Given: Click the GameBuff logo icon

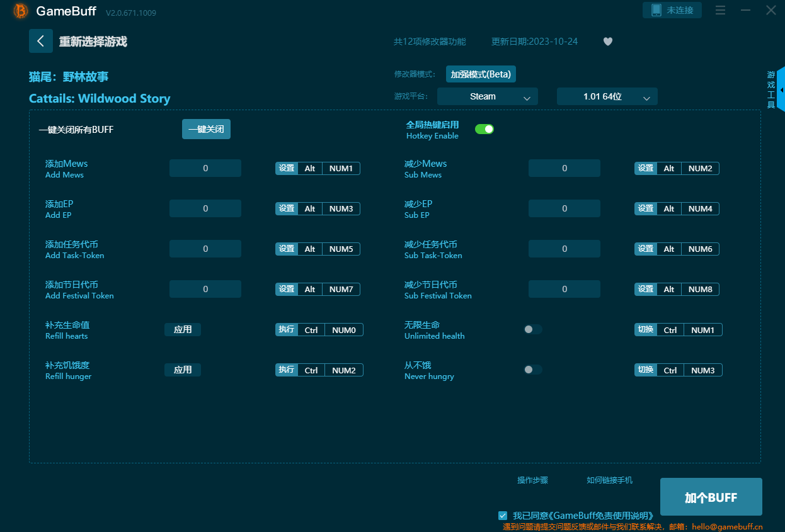Looking at the screenshot, I should (21, 11).
